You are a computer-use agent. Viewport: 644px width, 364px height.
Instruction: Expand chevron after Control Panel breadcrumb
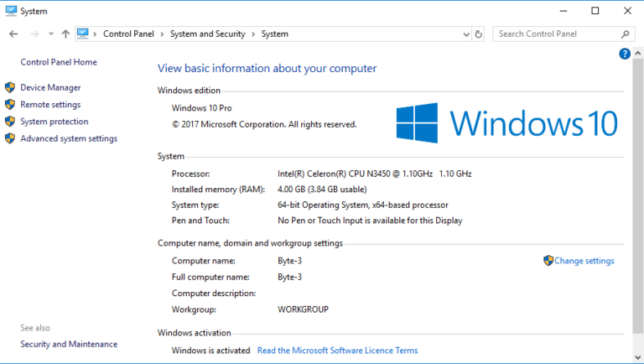[x=162, y=34]
